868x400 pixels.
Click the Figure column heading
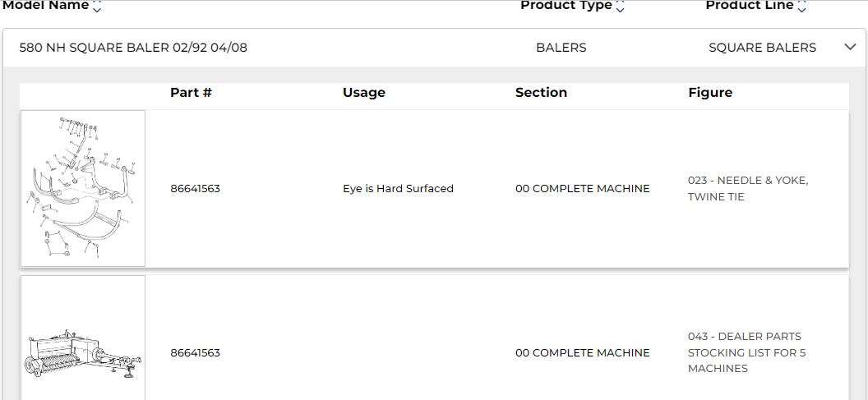click(710, 92)
